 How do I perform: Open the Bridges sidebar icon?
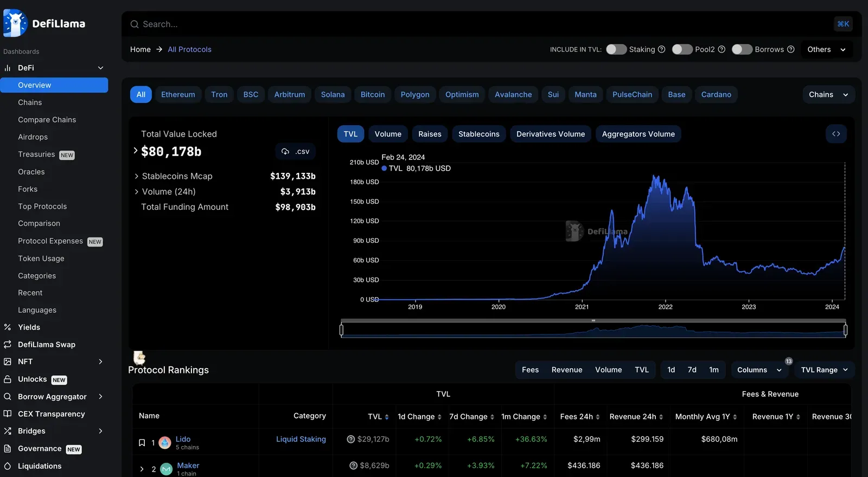[8, 431]
